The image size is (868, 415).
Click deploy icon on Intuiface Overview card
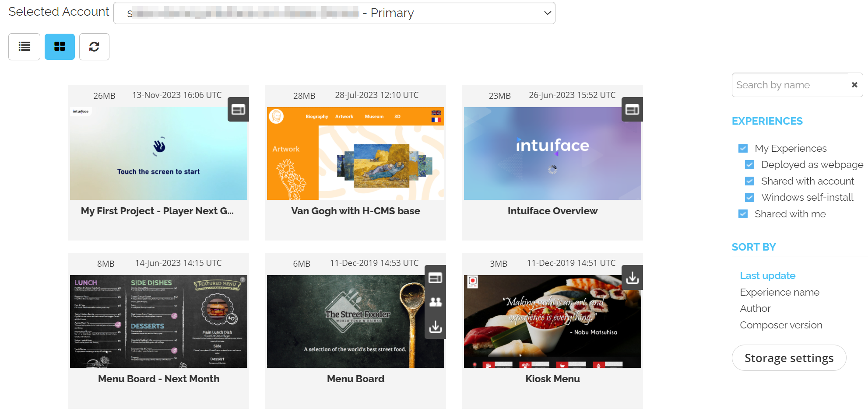pos(632,109)
